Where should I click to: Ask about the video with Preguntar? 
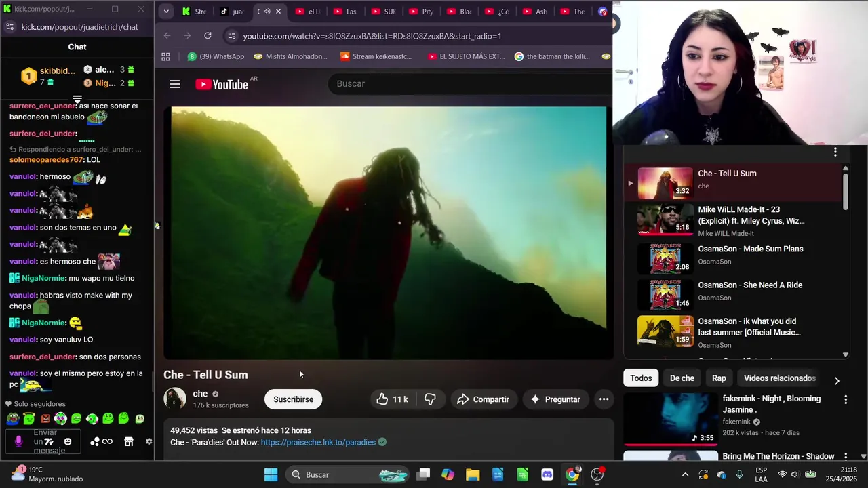pos(555,399)
